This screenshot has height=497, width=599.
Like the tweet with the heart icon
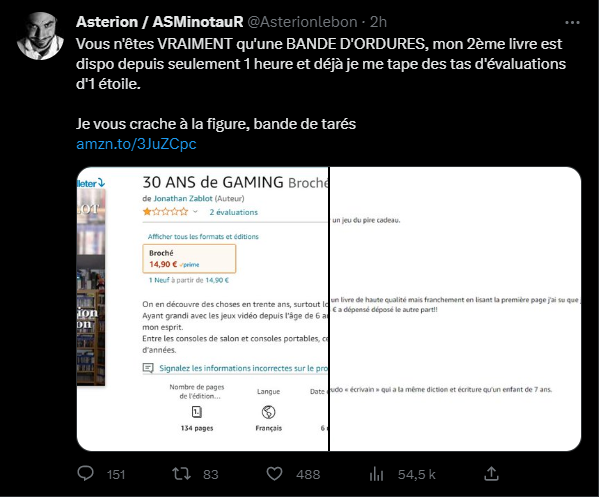(x=274, y=474)
